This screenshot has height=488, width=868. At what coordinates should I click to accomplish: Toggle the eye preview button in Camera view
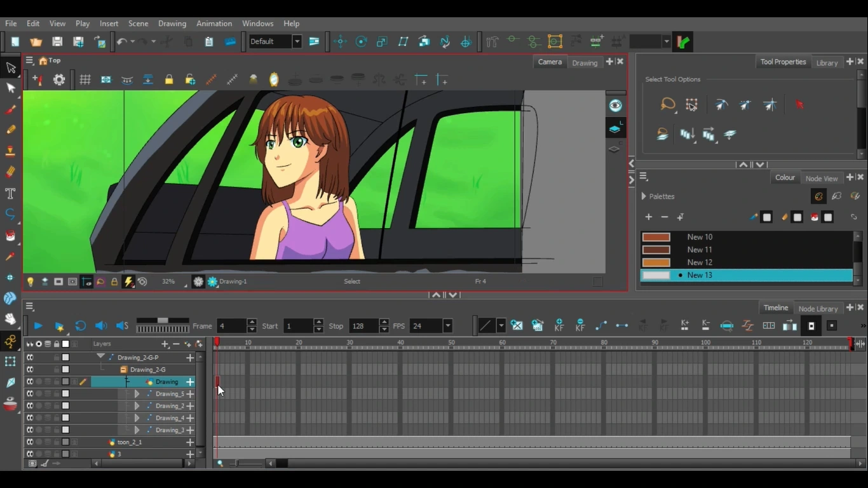point(615,106)
